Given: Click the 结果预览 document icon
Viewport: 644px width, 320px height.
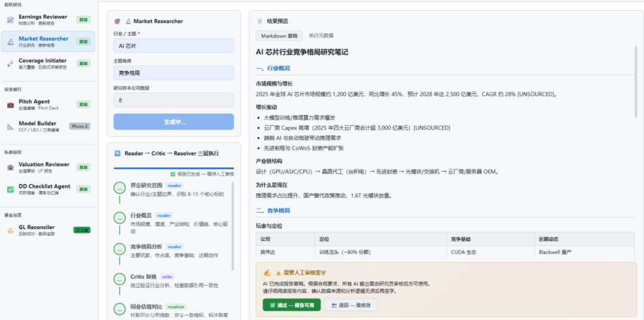Looking at the screenshot, I should coord(259,21).
